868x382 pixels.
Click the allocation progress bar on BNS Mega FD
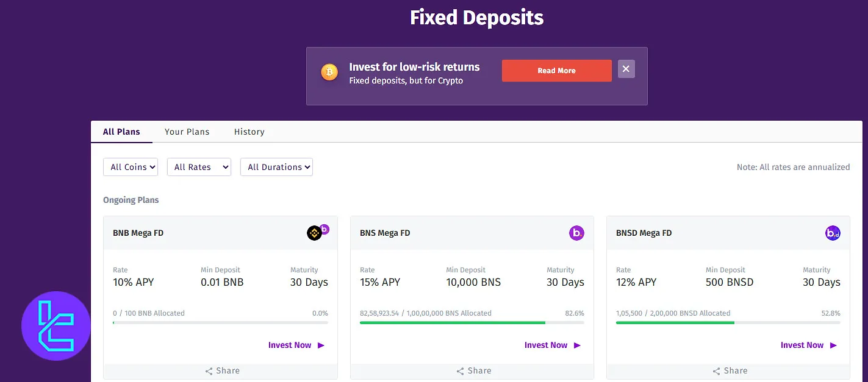point(472,322)
